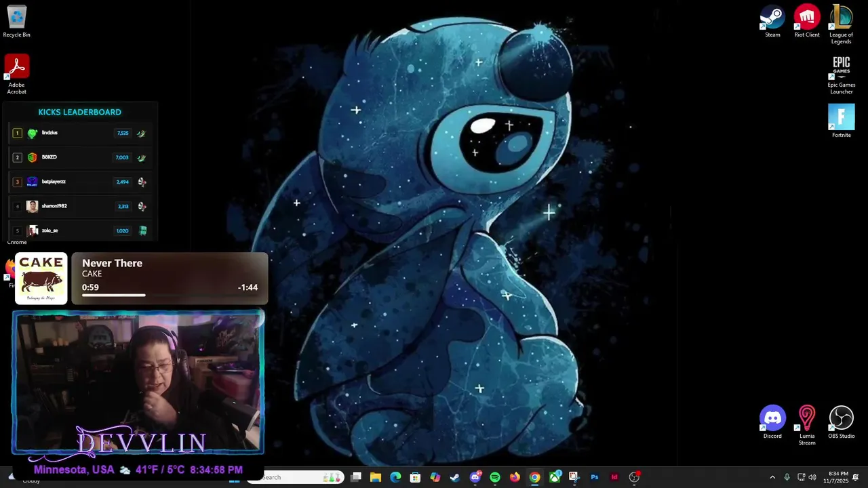Open the Discord desktop shortcut
Image resolution: width=868 pixels, height=488 pixels.
point(772,422)
